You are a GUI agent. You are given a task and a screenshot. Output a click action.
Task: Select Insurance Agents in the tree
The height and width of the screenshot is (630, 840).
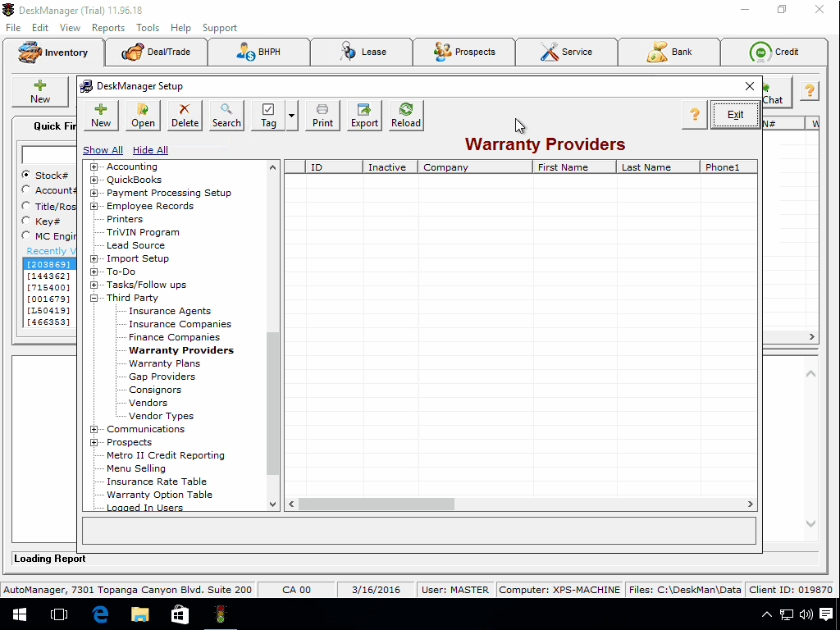pos(170,311)
